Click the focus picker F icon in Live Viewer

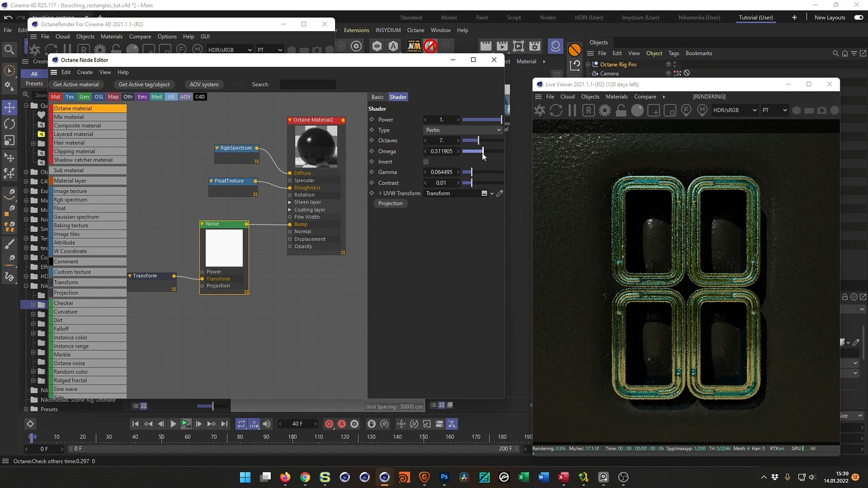click(x=686, y=110)
